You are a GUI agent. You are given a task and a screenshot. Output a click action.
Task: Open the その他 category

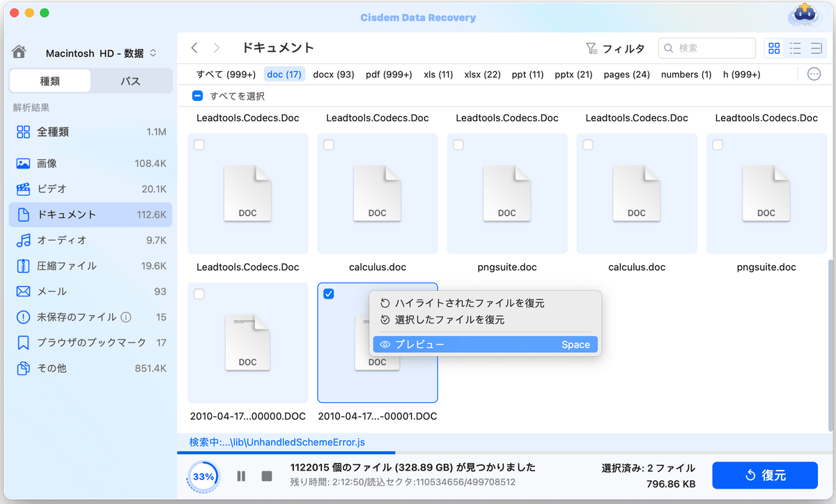(x=91, y=368)
